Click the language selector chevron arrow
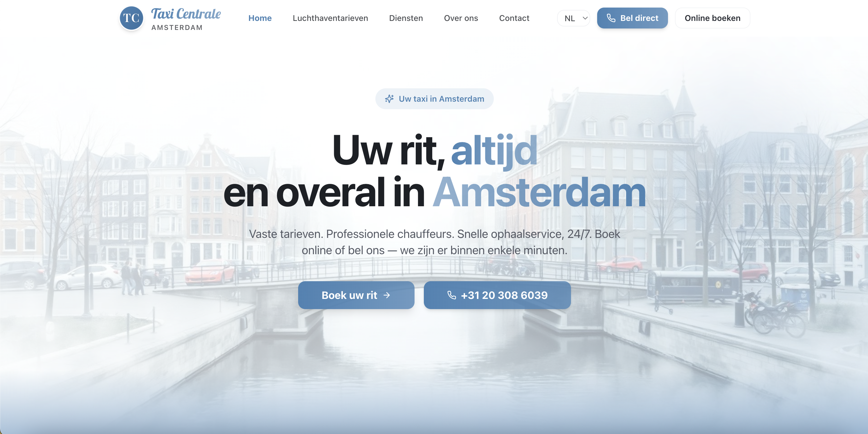The width and height of the screenshot is (868, 434). (585, 18)
